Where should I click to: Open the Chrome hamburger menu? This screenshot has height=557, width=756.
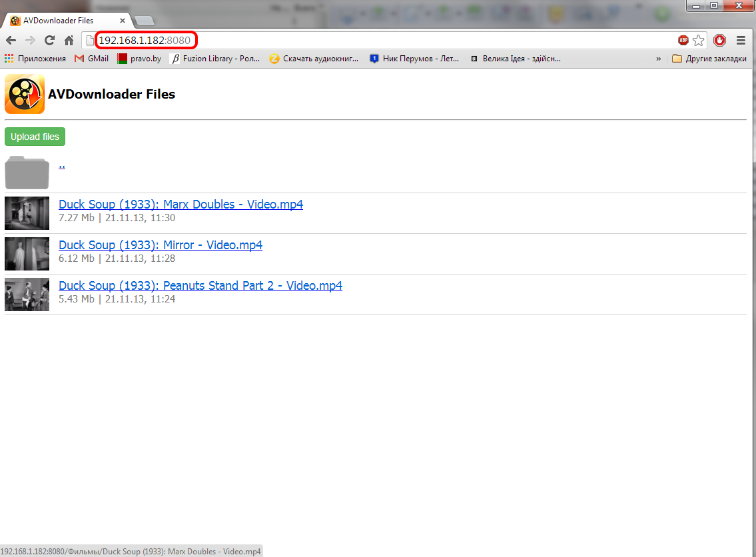(741, 41)
